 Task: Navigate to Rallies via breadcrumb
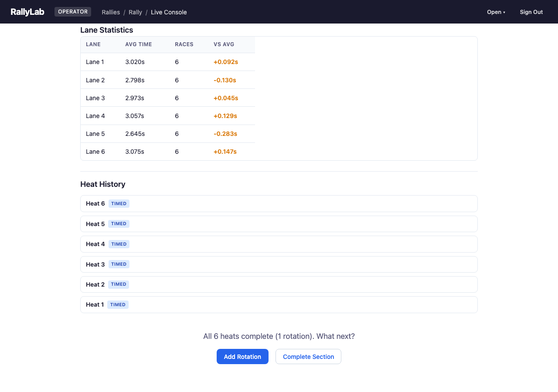tap(111, 12)
